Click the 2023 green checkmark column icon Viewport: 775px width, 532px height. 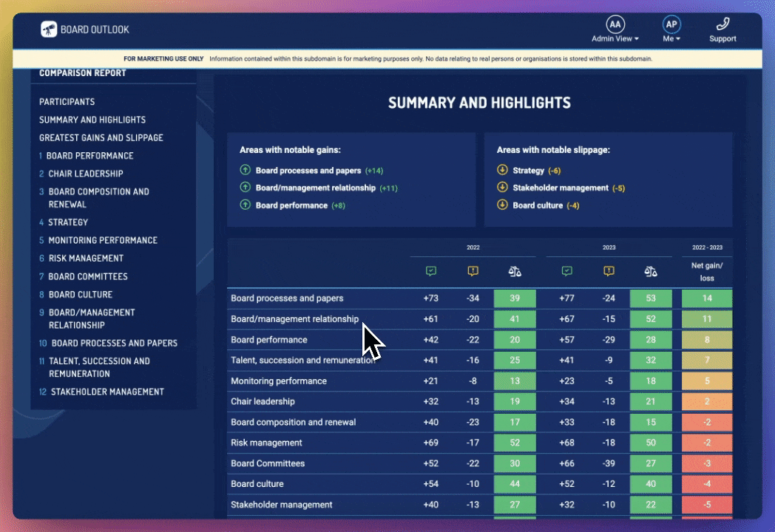coord(567,271)
